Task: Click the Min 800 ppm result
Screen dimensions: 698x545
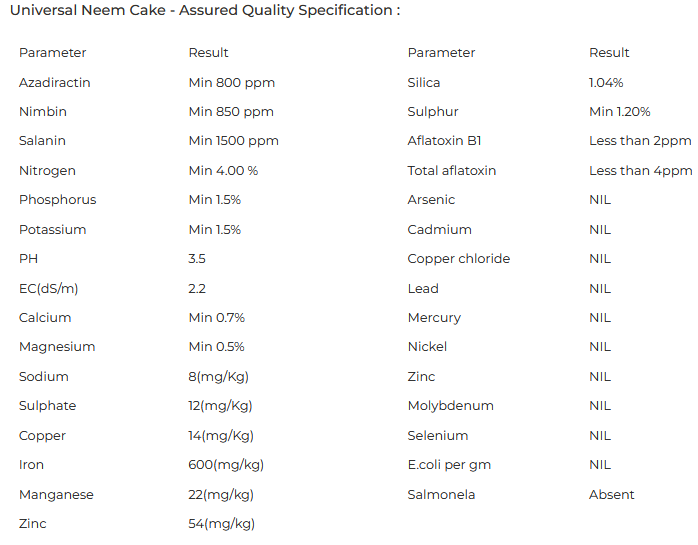Action: coord(231,82)
